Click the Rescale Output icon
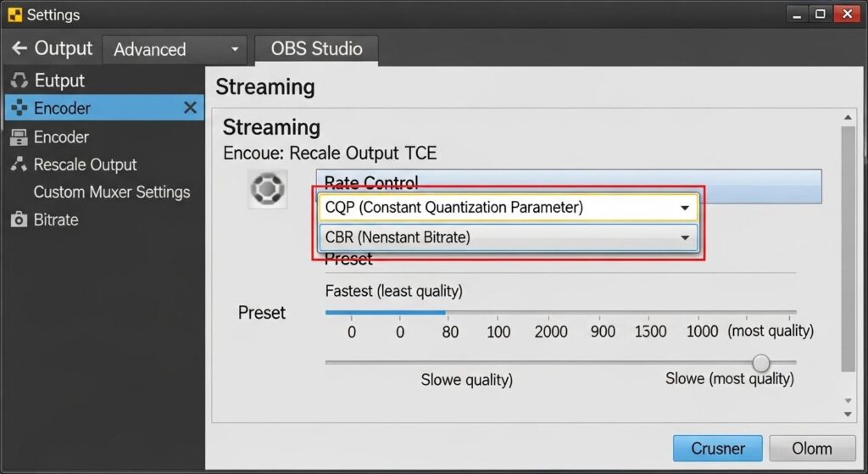The width and height of the screenshot is (868, 474). click(19, 164)
